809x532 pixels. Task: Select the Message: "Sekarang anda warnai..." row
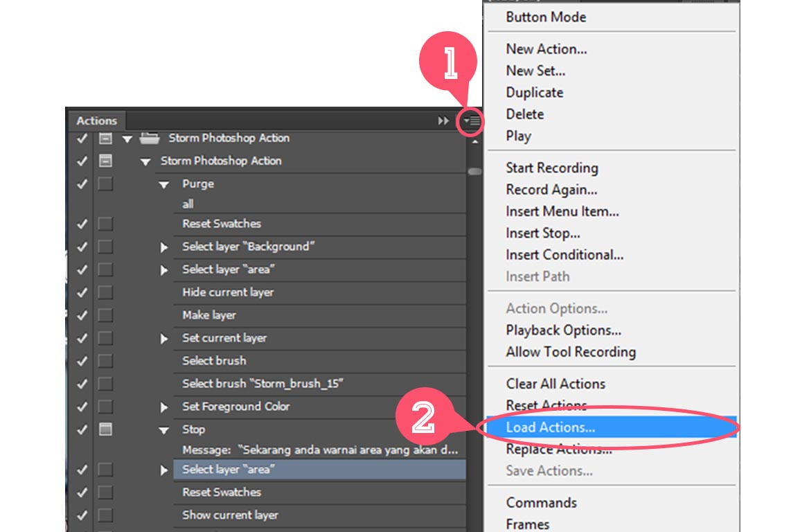pos(319,450)
